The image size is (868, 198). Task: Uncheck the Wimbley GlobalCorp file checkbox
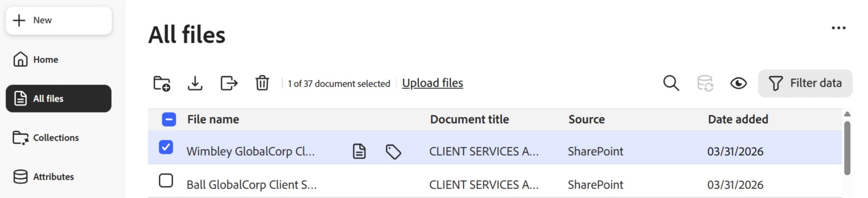tap(166, 147)
